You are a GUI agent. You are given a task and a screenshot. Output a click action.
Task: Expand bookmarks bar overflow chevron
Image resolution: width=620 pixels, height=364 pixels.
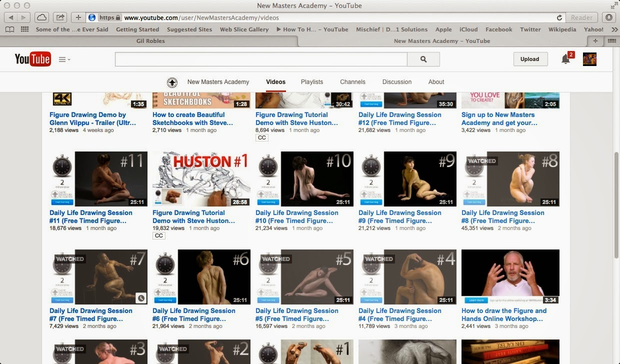coord(614,29)
